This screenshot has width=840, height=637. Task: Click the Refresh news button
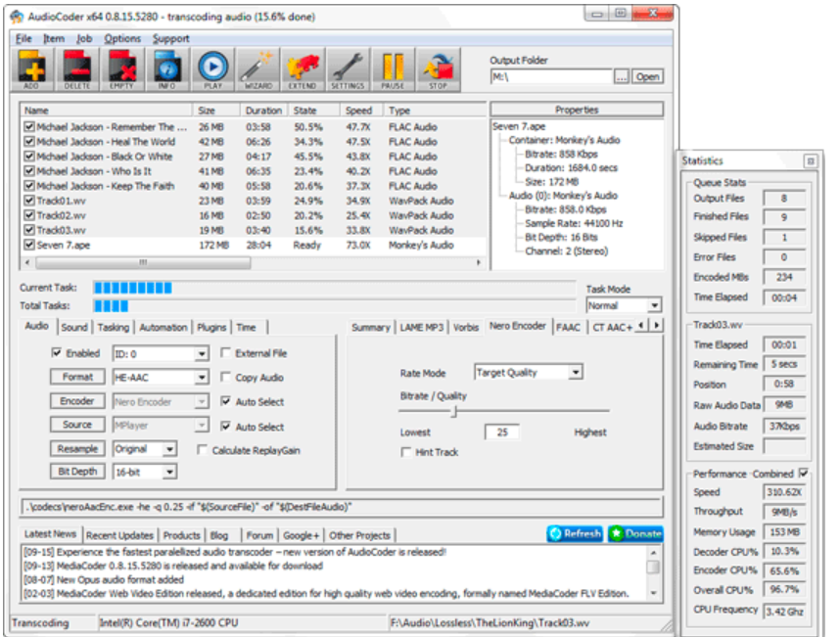[575, 533]
